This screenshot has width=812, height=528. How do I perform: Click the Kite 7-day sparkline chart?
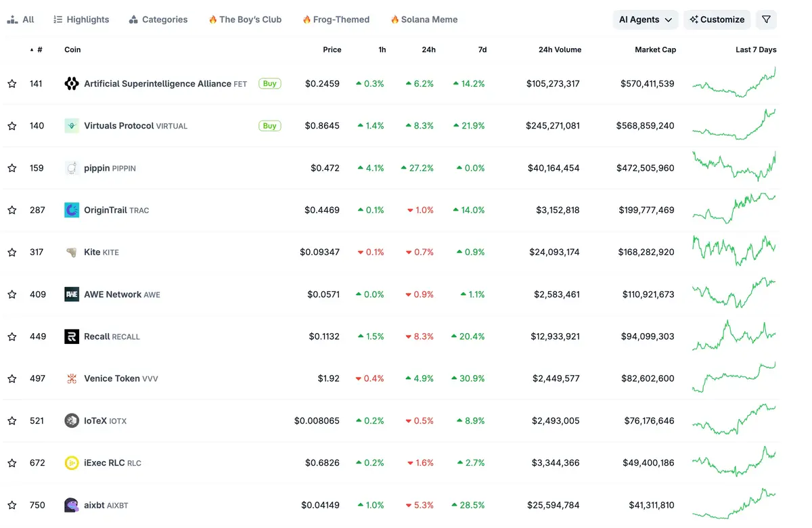(x=734, y=252)
